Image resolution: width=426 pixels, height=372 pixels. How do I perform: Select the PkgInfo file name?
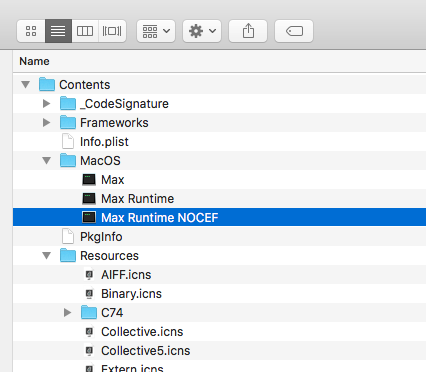pyautogui.click(x=101, y=237)
